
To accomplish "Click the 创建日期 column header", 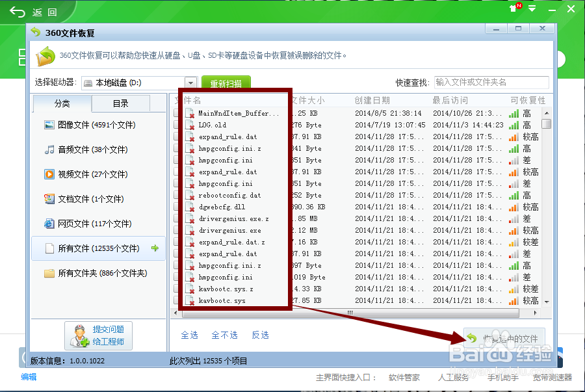I will (x=372, y=100).
